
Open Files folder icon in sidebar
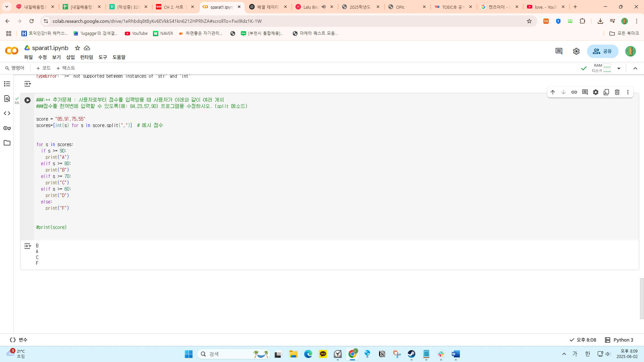pyautogui.click(x=7, y=143)
